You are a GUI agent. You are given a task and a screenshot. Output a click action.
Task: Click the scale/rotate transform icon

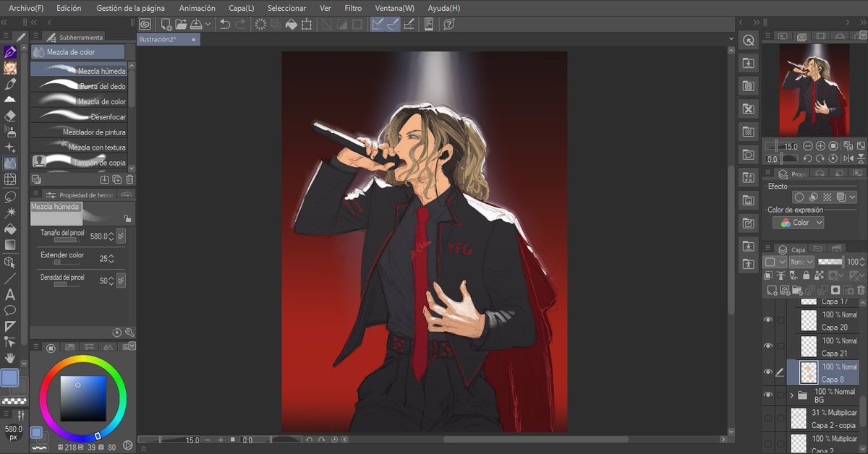click(x=307, y=24)
